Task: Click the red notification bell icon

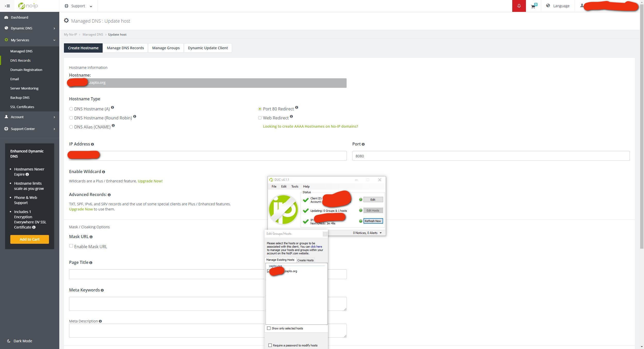Action: pos(519,6)
